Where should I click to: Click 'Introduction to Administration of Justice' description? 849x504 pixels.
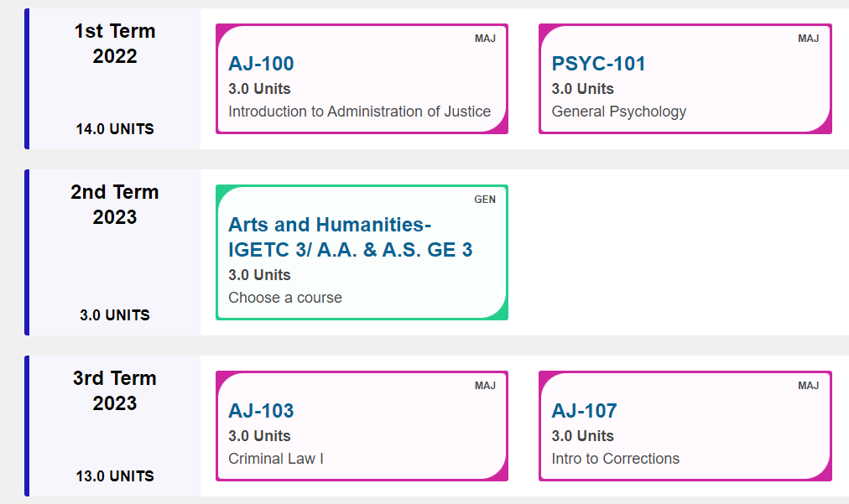pos(360,112)
